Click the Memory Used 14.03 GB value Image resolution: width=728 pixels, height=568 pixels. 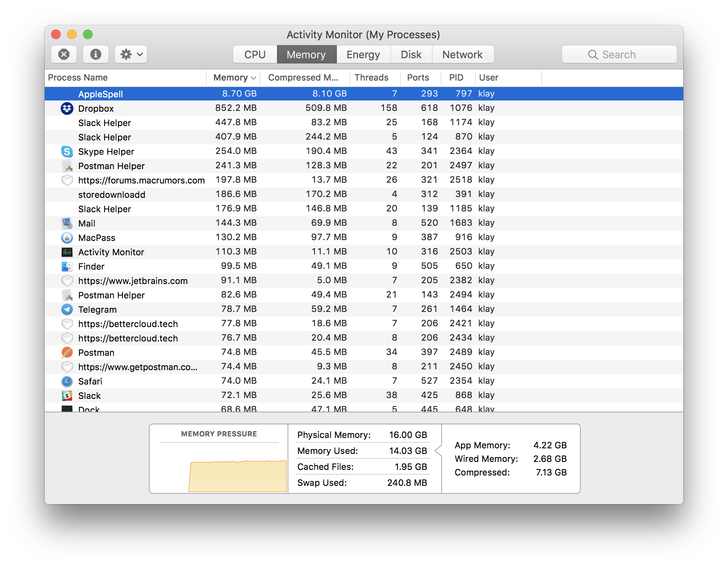click(408, 451)
